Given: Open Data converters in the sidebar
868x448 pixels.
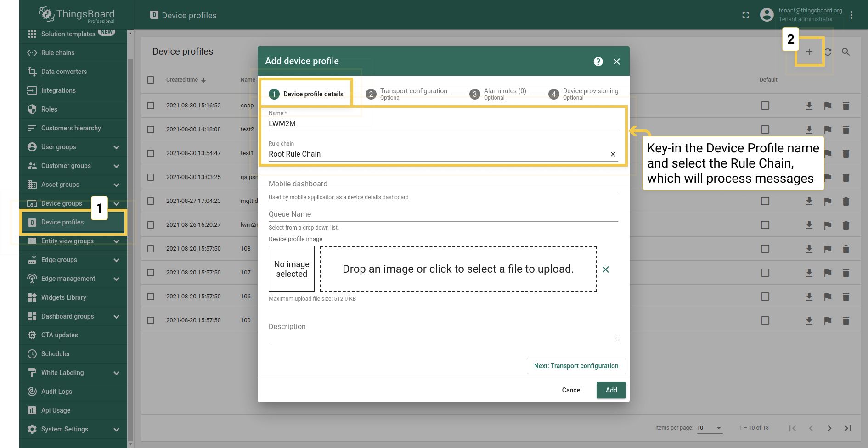Looking at the screenshot, I should coord(73,72).
